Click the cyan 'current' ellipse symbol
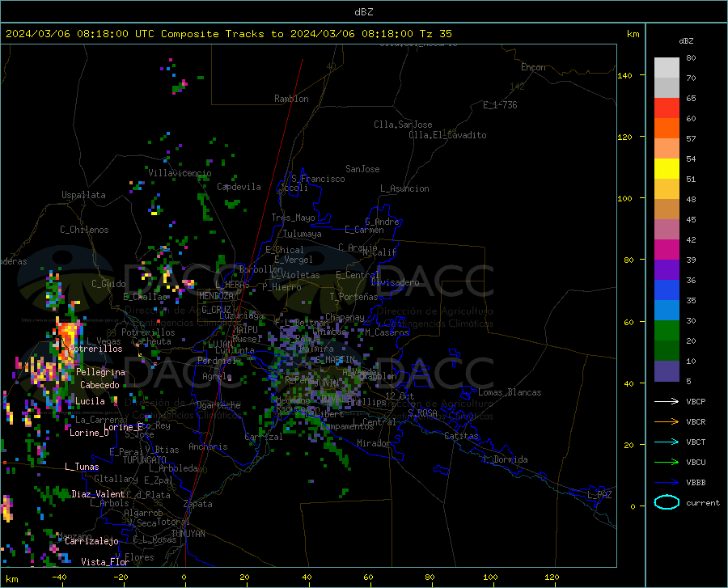The height and width of the screenshot is (588, 728). coord(667,502)
